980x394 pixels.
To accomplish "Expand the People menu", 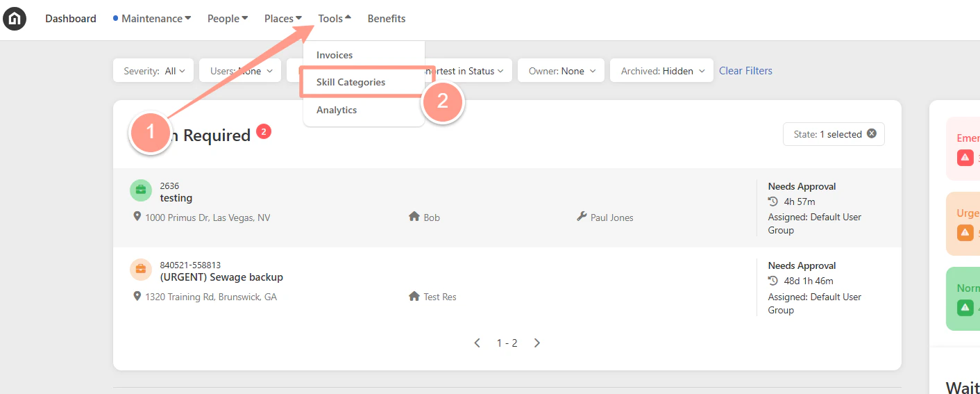I will point(228,19).
